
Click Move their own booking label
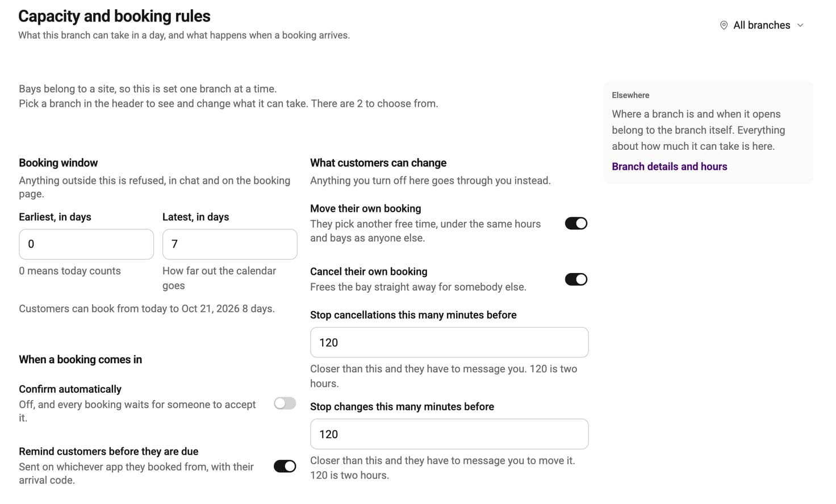[x=366, y=208]
